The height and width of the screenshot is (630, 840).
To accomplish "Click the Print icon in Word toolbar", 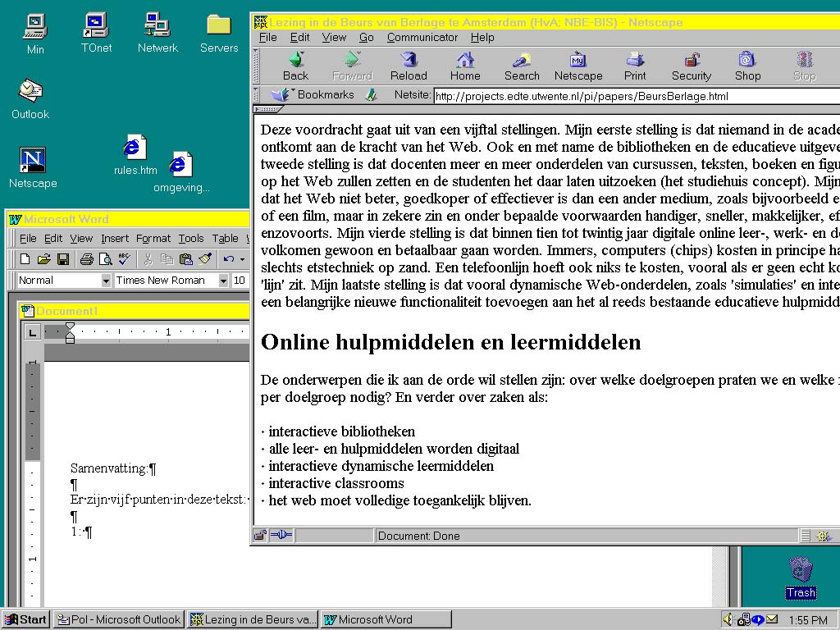I will 86,259.
